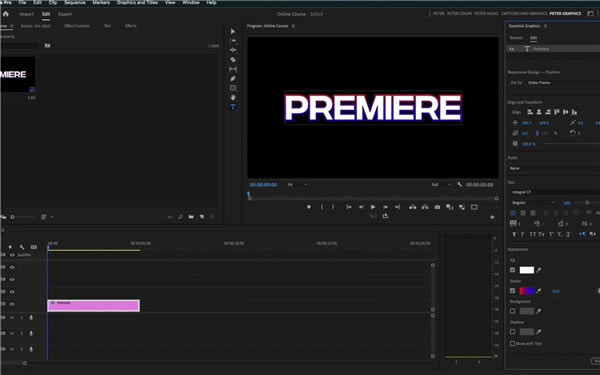Open the Full playback resolution dropdown
This screenshot has width=600, height=375.
[x=441, y=185]
